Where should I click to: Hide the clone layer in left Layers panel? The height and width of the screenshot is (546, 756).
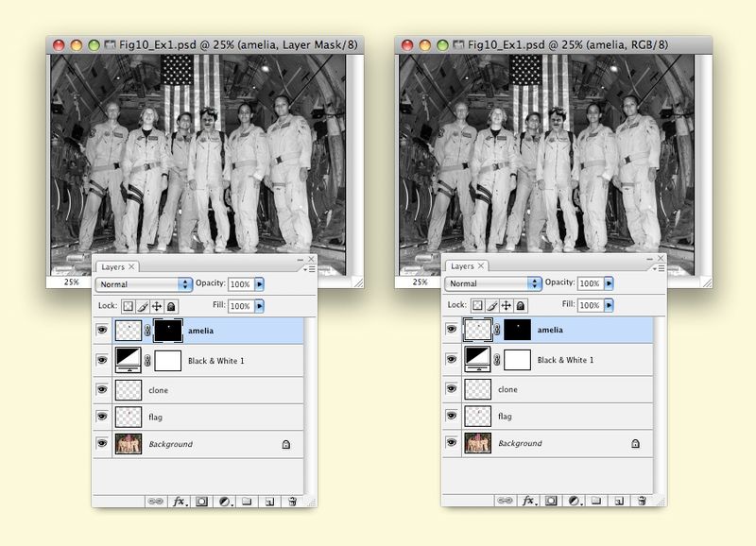[102, 389]
